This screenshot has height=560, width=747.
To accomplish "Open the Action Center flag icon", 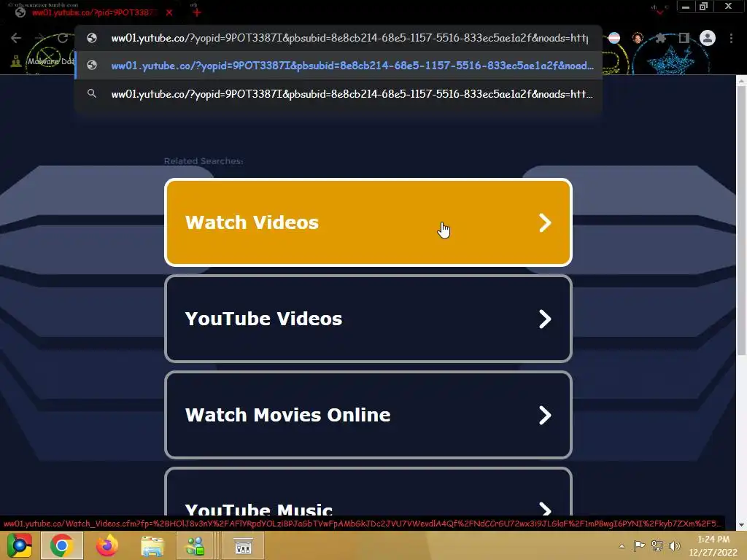I will click(x=639, y=545).
